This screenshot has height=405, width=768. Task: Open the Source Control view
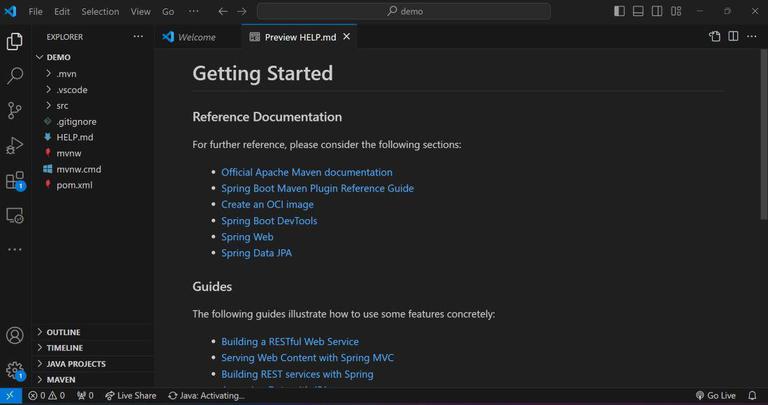(15, 110)
